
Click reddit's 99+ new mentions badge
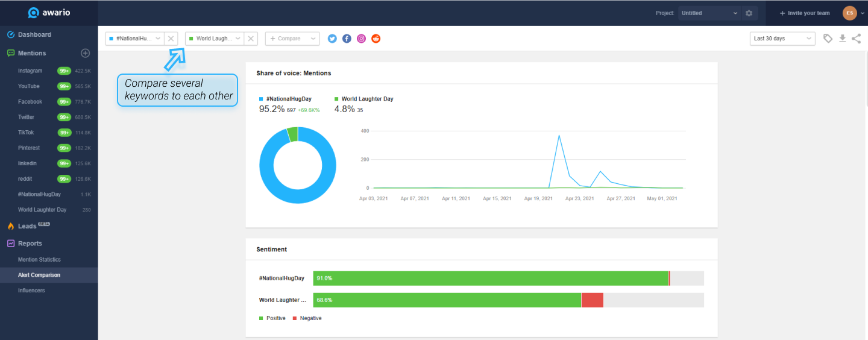pyautogui.click(x=64, y=179)
